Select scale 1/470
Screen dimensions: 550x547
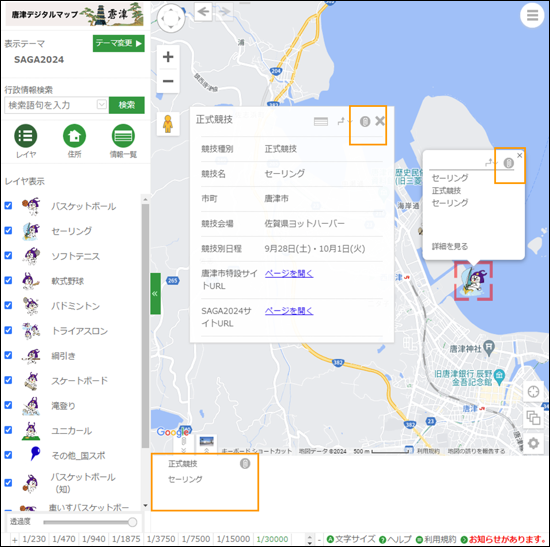pos(63,539)
